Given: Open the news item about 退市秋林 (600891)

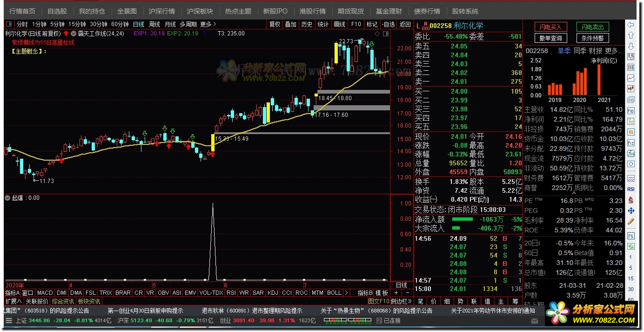Looking at the screenshot, I should pyautogui.click(x=252, y=311).
